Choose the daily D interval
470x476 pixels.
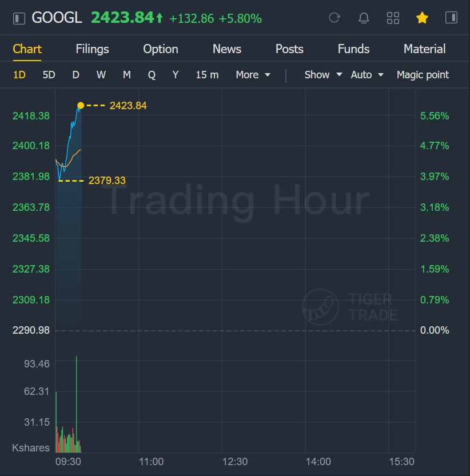coord(76,75)
